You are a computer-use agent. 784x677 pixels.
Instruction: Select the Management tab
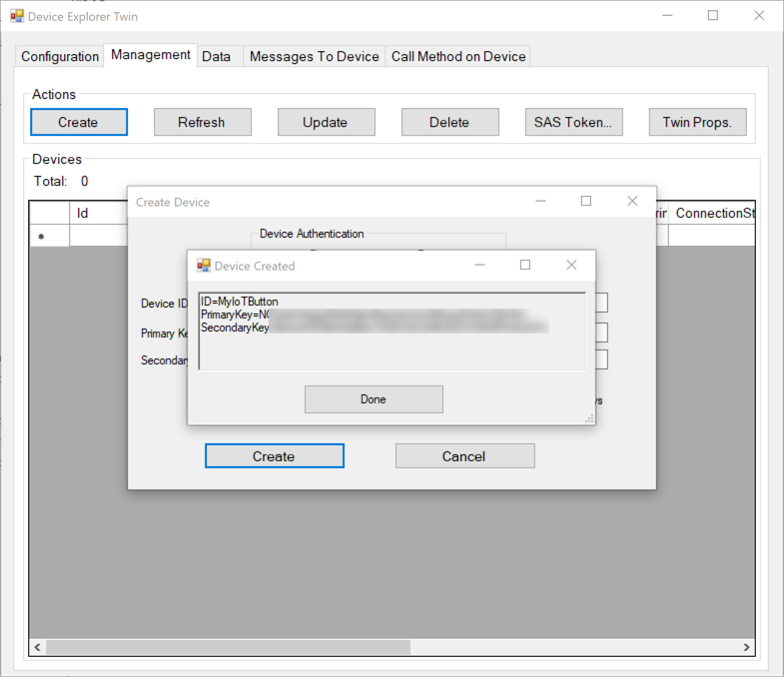click(x=151, y=55)
